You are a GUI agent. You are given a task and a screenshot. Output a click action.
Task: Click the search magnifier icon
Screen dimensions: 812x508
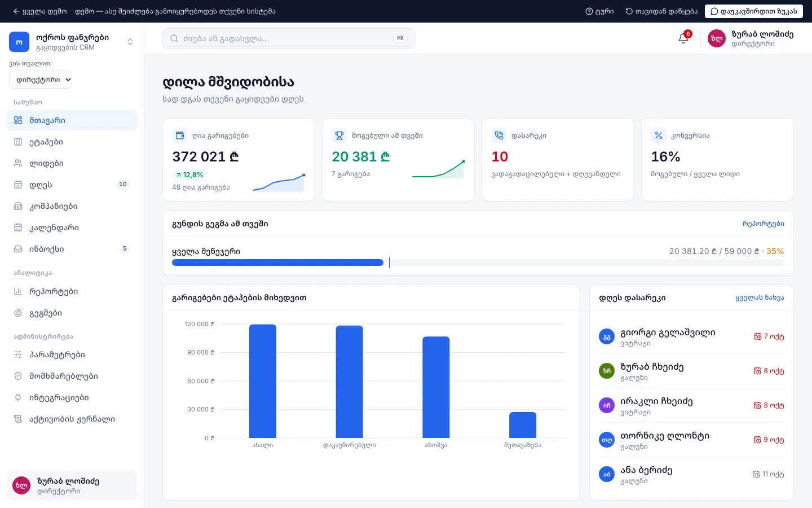click(x=174, y=38)
